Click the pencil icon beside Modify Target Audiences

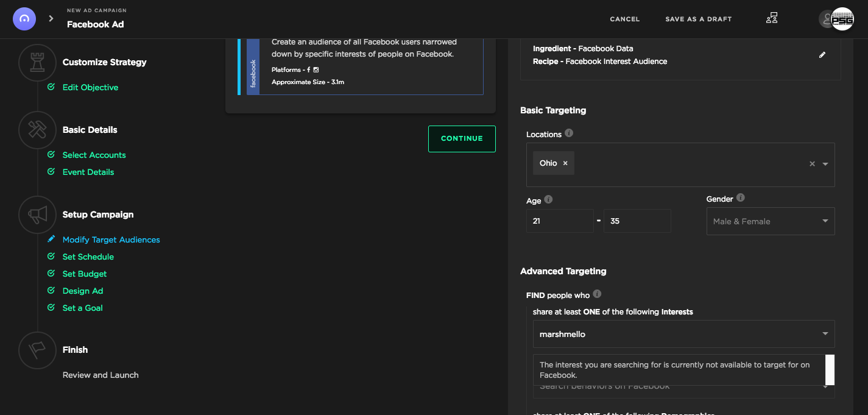(51, 239)
